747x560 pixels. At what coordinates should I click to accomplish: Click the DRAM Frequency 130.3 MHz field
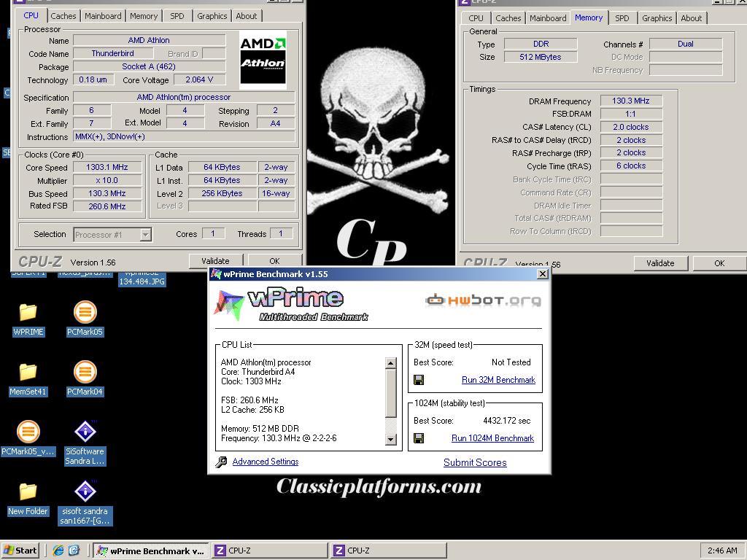pyautogui.click(x=631, y=101)
